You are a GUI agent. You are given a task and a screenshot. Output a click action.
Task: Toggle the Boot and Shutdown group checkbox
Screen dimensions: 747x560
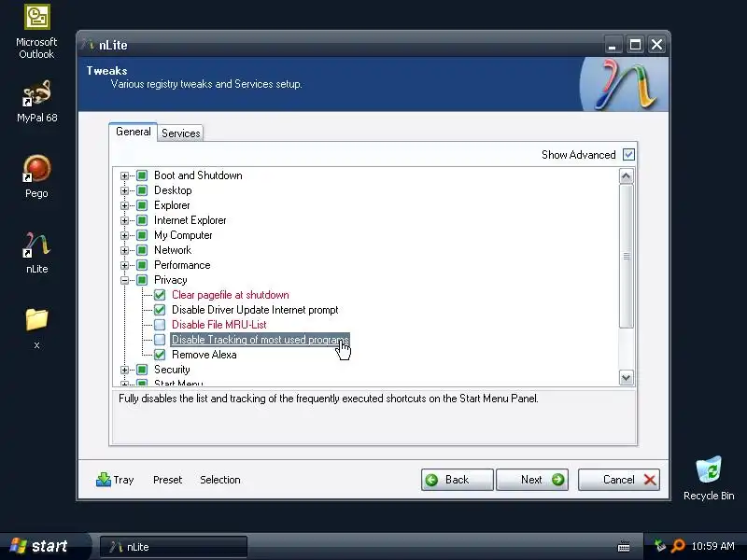(x=142, y=175)
